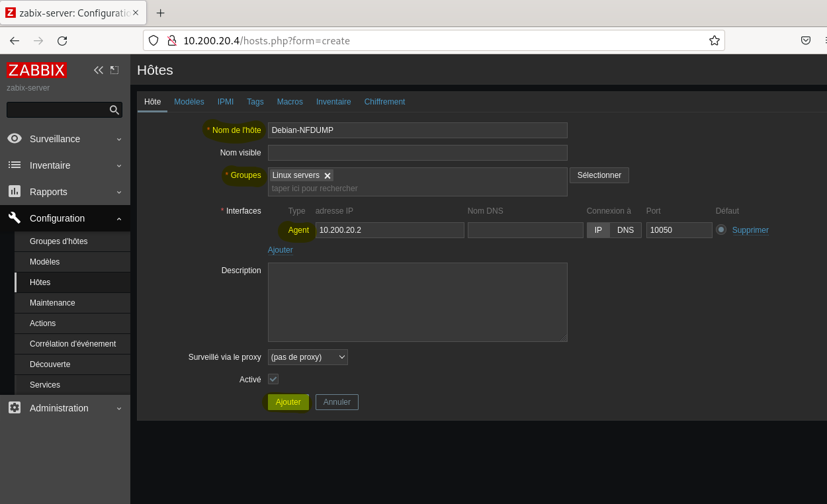Switch connection mode to DNS
The height and width of the screenshot is (504, 827).
(x=625, y=230)
